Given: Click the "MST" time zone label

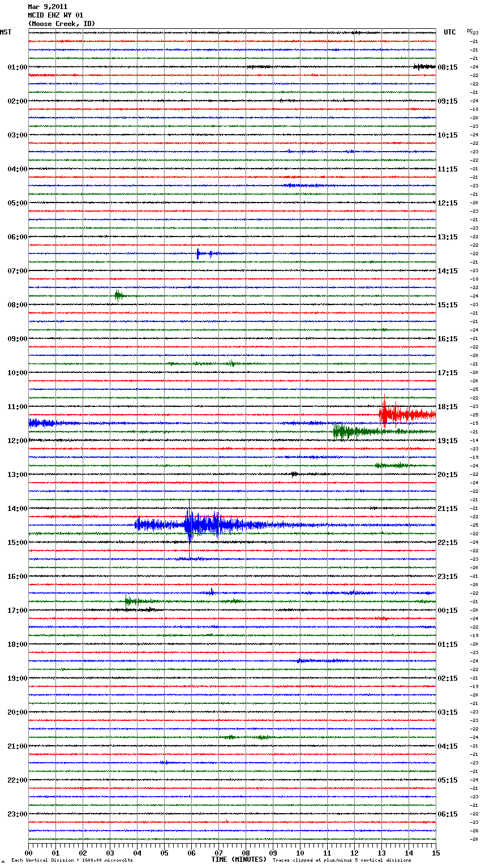Looking at the screenshot, I should (x=6, y=32).
